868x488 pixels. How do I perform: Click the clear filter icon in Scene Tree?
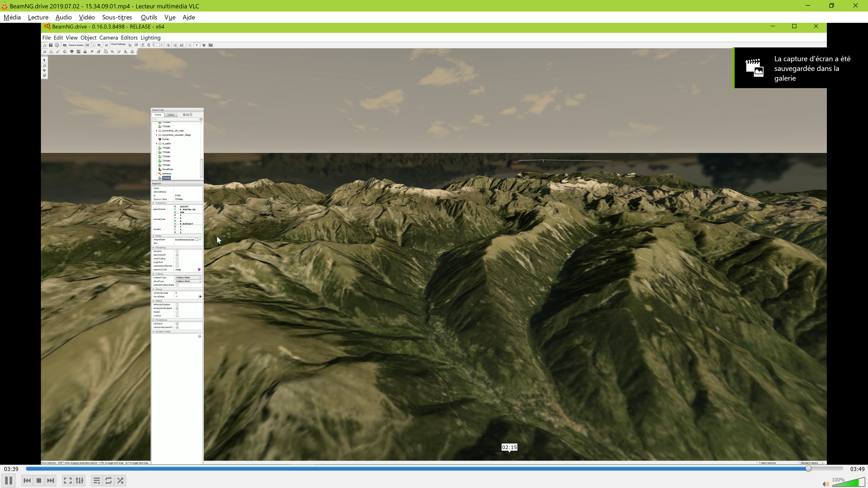(x=201, y=119)
